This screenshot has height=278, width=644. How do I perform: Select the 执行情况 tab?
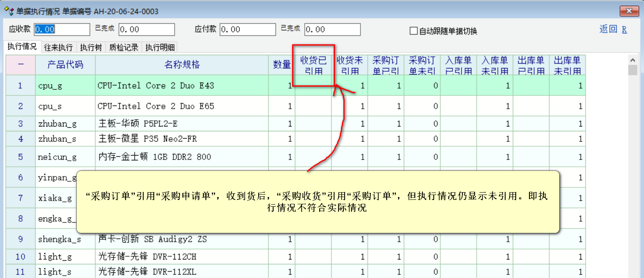pyautogui.click(x=22, y=47)
